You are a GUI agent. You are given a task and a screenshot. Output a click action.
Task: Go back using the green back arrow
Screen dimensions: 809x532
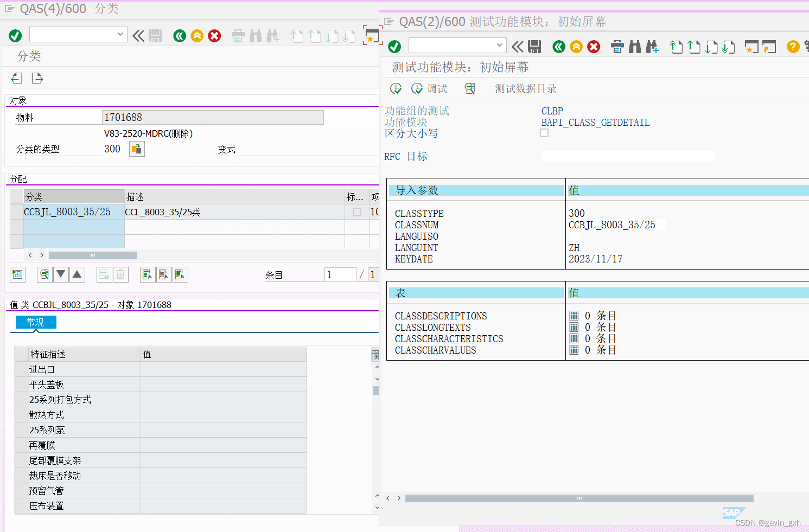pos(558,47)
